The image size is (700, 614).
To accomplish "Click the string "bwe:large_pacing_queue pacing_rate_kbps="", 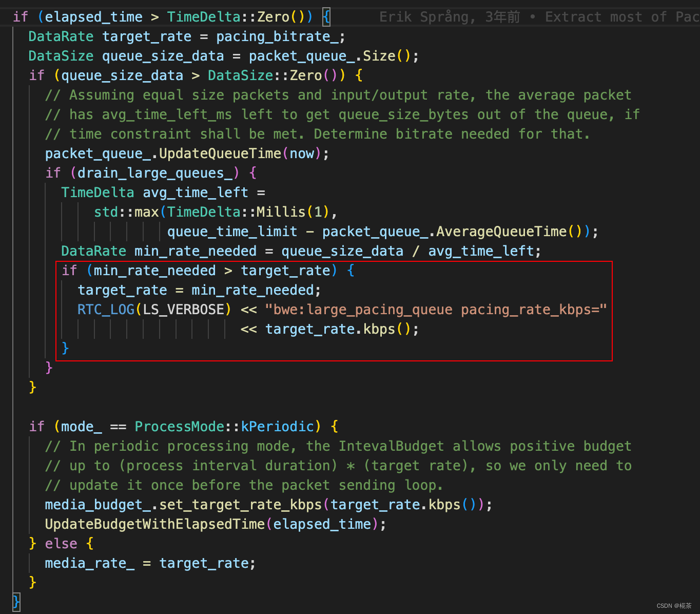I will [x=436, y=310].
